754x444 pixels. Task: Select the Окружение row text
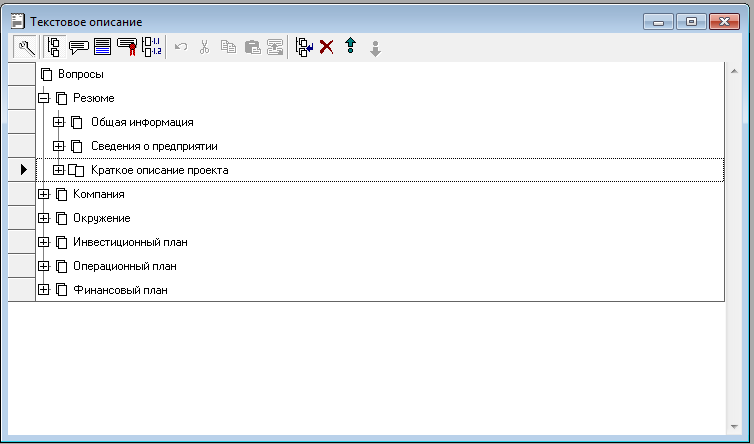[101, 218]
